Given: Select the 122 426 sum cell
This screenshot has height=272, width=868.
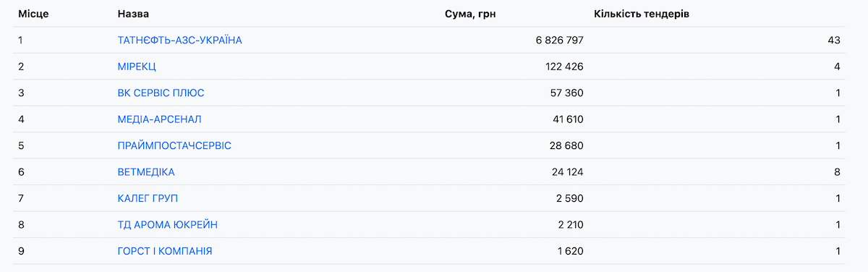Looking at the screenshot, I should click(x=564, y=67).
